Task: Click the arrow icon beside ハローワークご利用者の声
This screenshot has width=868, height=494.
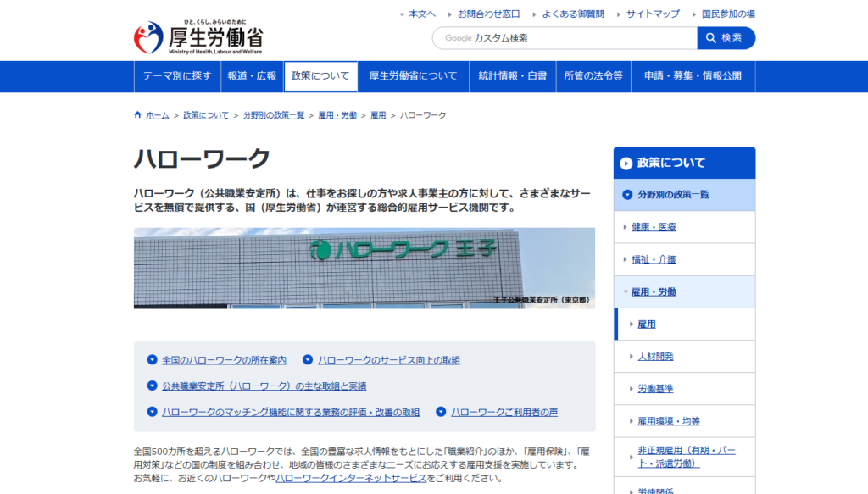Action: 441,412
